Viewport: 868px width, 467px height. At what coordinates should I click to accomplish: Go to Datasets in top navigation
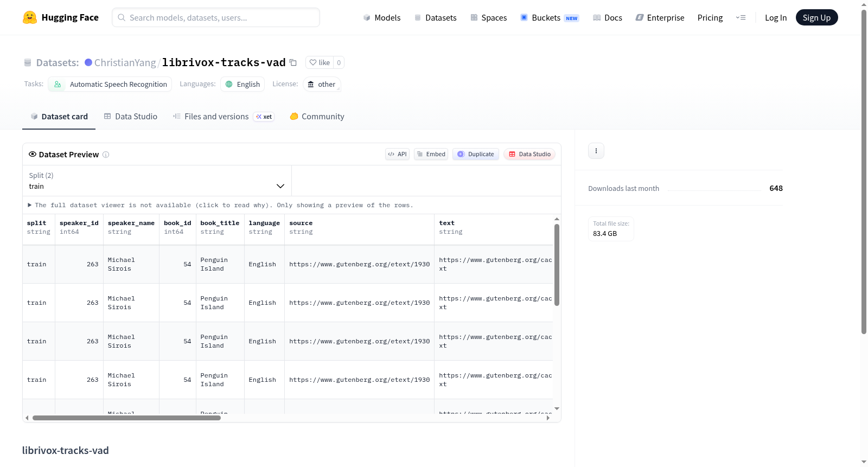(436, 17)
